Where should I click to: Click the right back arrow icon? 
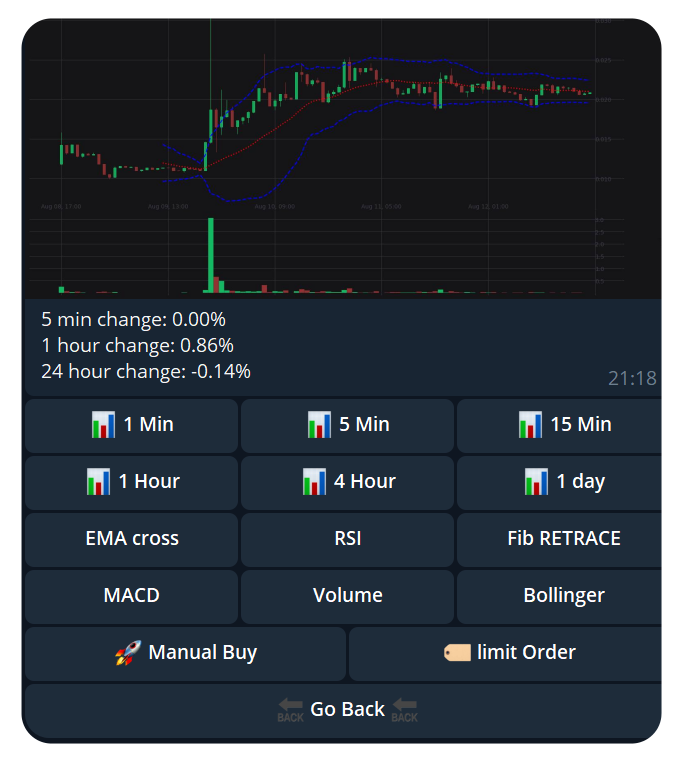pyautogui.click(x=405, y=710)
